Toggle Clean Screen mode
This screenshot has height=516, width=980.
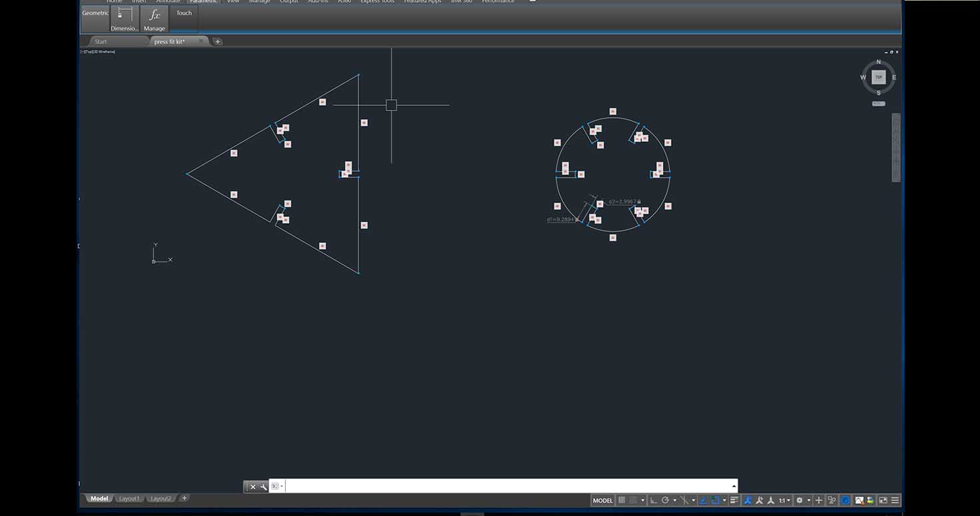click(883, 500)
